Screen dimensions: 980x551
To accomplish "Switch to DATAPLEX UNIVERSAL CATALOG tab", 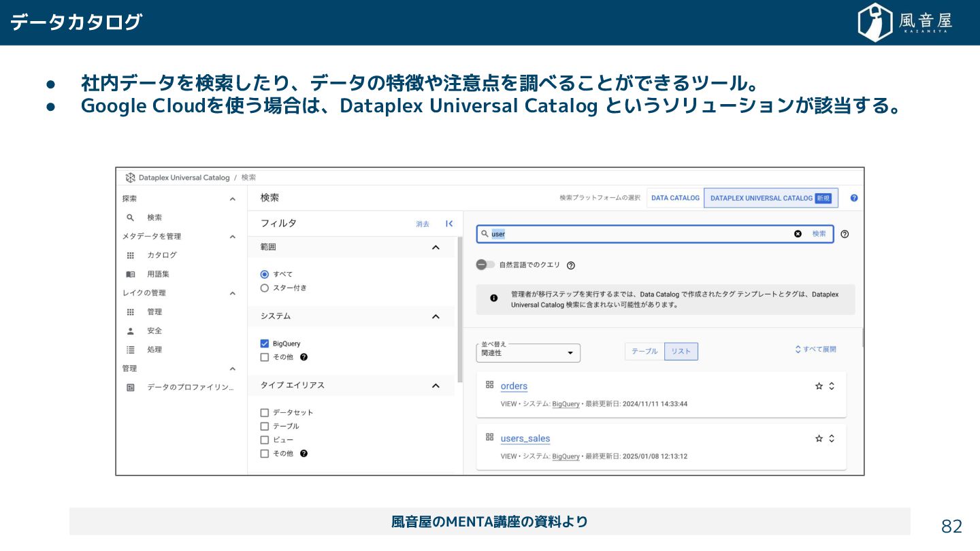I will (771, 198).
